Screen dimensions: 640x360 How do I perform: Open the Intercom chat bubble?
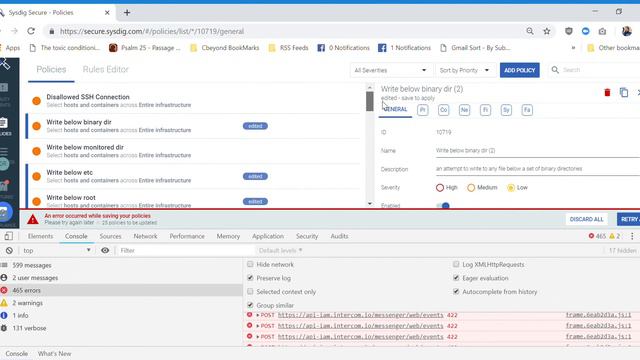(5, 212)
